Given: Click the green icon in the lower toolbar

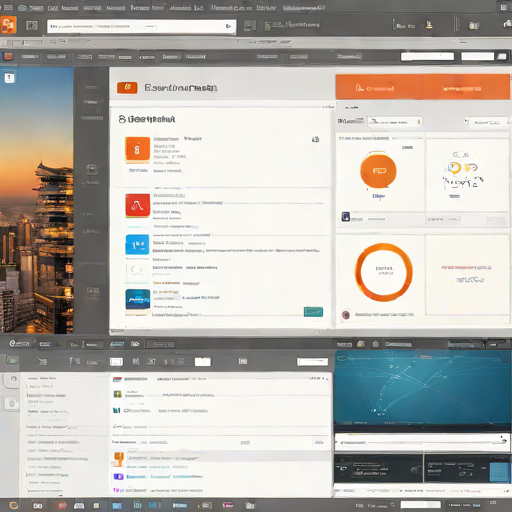Looking at the screenshot, I should pos(13,360).
